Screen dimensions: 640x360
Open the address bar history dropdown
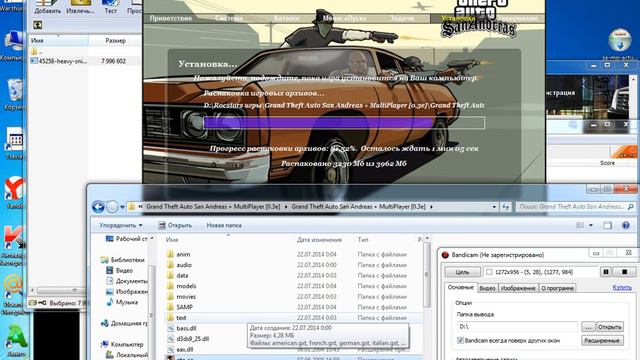coord(494,207)
